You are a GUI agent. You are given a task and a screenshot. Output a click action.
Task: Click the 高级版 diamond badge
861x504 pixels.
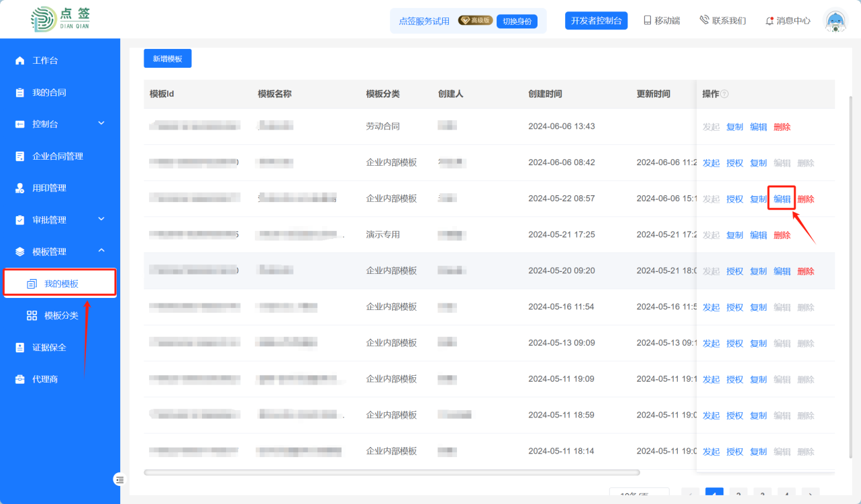coord(476,21)
